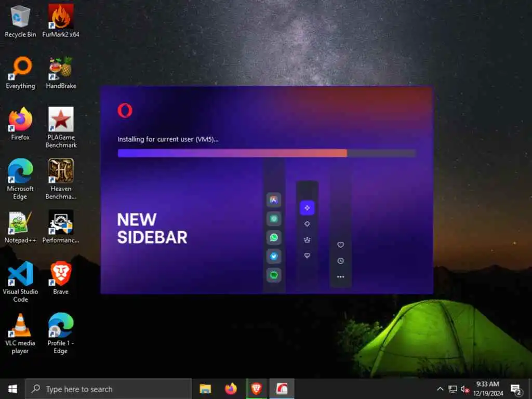This screenshot has height=399, width=532.
Task: Click the Opera logo in installer
Action: tap(125, 111)
